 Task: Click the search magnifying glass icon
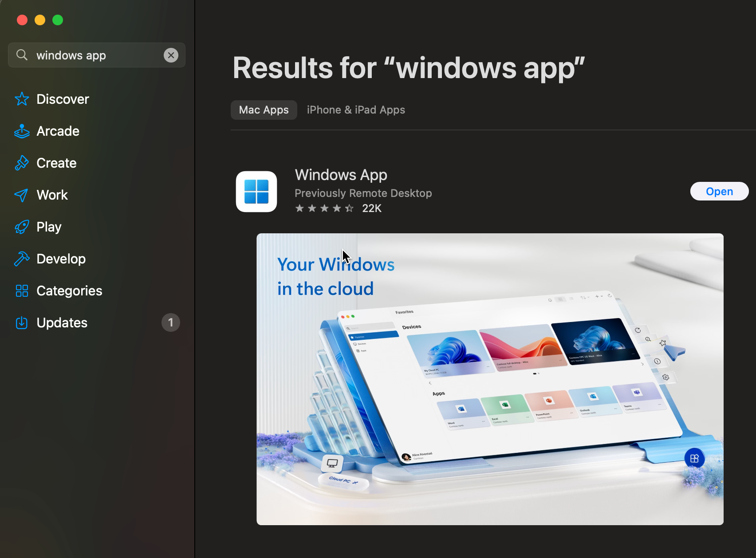(x=22, y=55)
